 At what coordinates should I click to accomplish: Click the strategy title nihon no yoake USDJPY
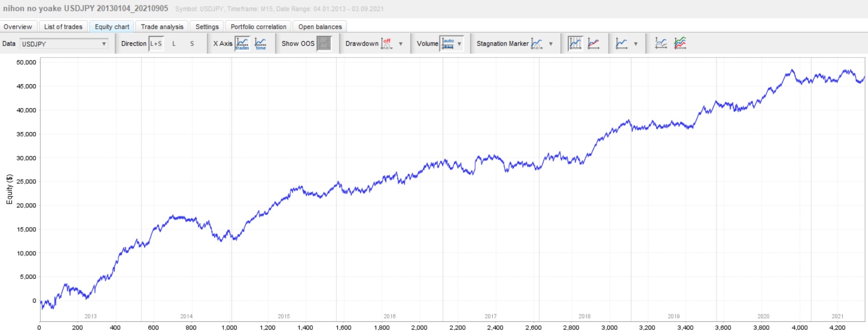click(x=86, y=8)
